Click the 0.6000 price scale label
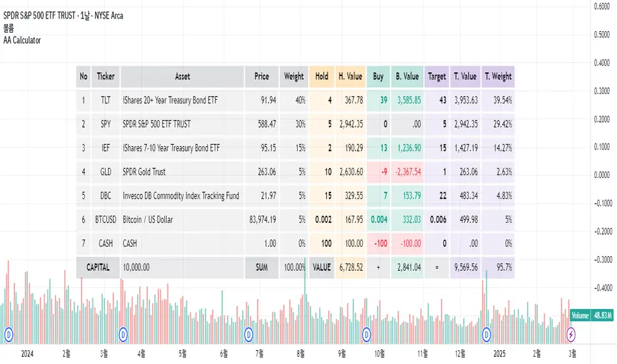Image resolution: width=617 pixels, height=364 pixels. click(x=600, y=7)
